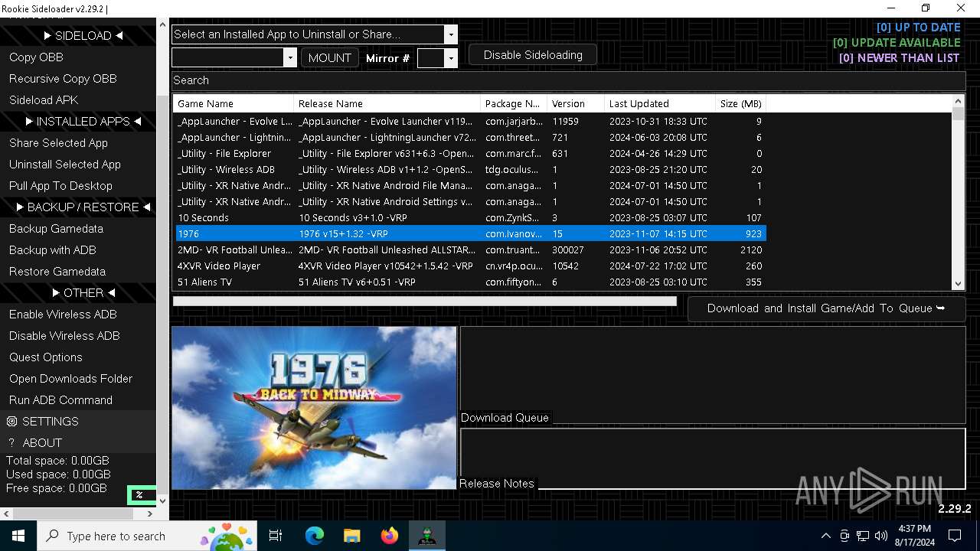Viewport: 980px width, 551px height.
Task: Click the download progress bar
Action: coord(425,302)
